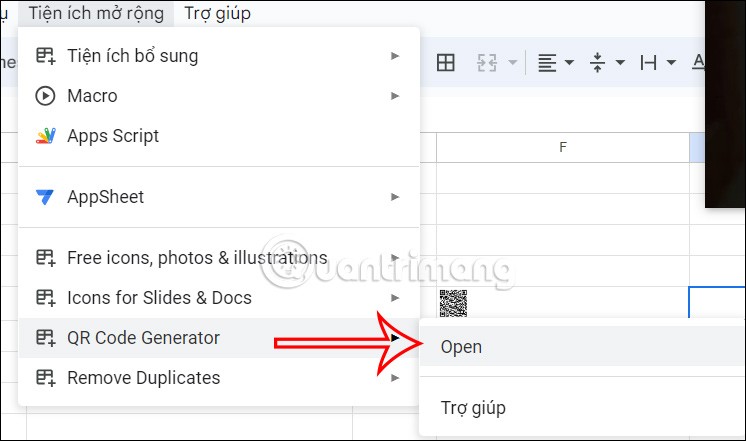Image resolution: width=746 pixels, height=441 pixels.
Task: Expand Tiện ích bổ sung submenu arrow
Action: (394, 56)
